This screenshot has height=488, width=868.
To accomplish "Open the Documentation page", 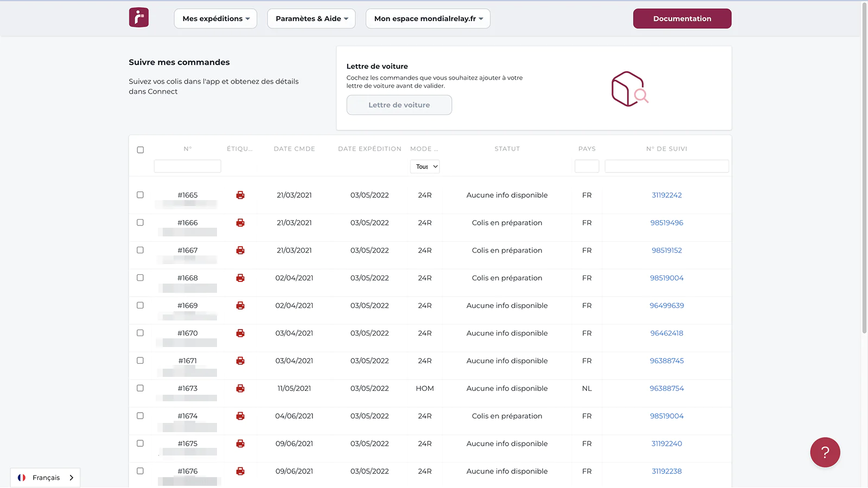I will click(x=682, y=18).
